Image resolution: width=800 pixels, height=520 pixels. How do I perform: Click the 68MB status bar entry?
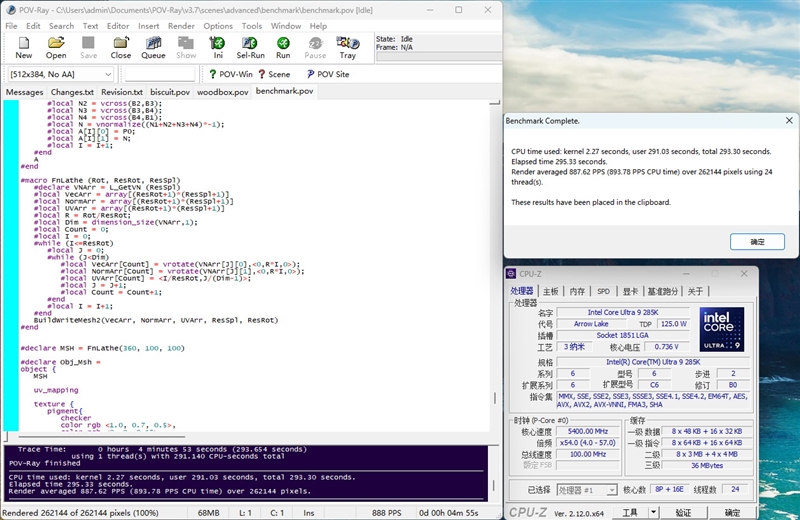tap(208, 513)
